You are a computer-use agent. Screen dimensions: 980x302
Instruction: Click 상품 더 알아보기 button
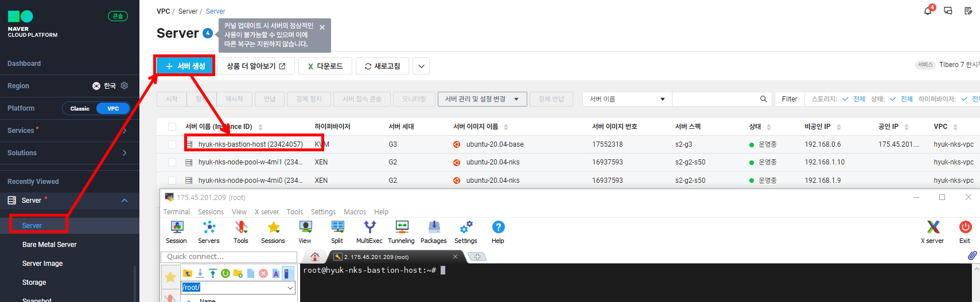tap(256, 66)
